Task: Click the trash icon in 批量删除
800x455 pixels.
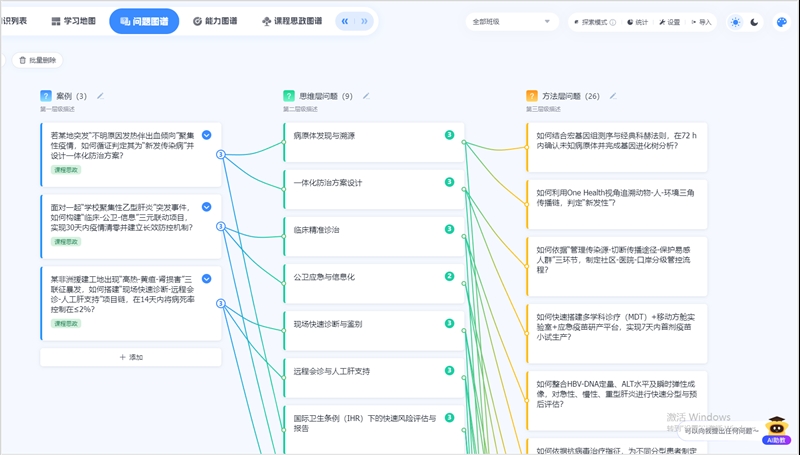Action: (22, 60)
